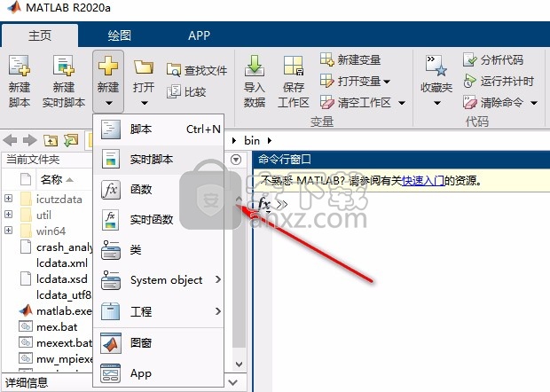The height and width of the screenshot is (392, 550).
Task: Expand the util folder
Action: [x=8, y=215]
